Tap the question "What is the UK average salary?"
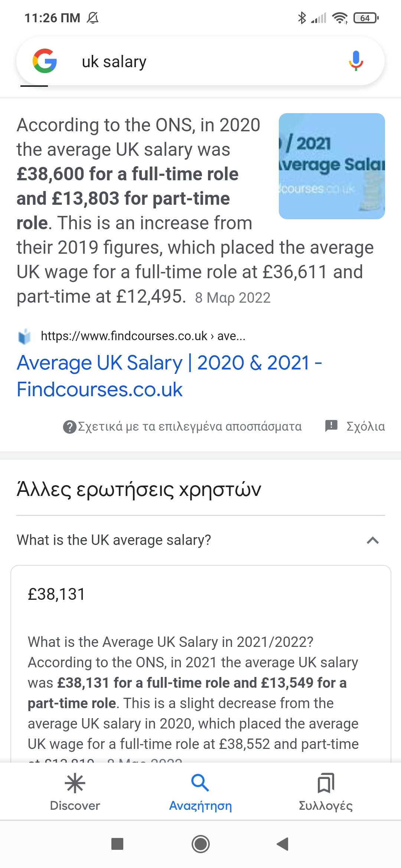 pos(114,540)
